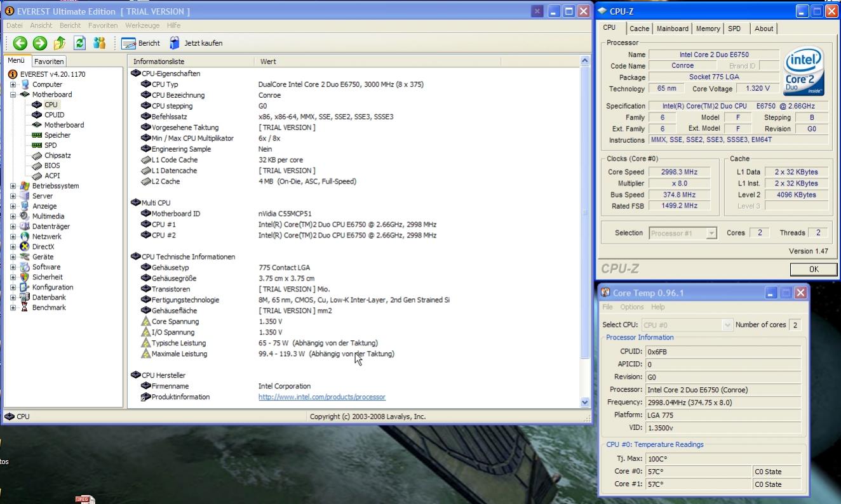Open the File menu in Core Temp
Image resolution: width=841 pixels, height=504 pixels.
tap(608, 307)
